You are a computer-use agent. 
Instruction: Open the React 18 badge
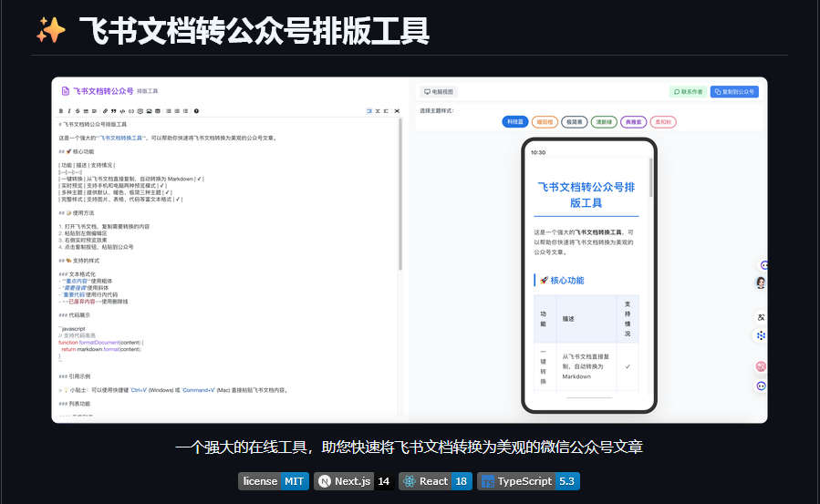click(x=436, y=481)
